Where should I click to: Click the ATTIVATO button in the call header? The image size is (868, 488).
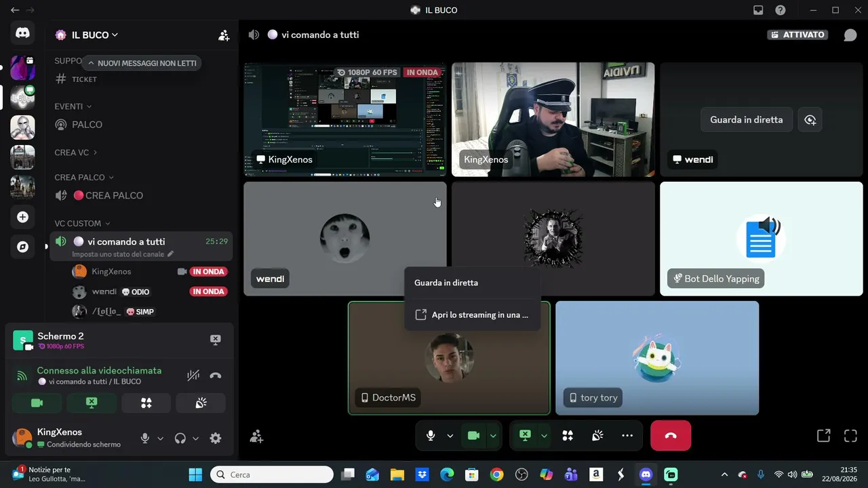797,35
